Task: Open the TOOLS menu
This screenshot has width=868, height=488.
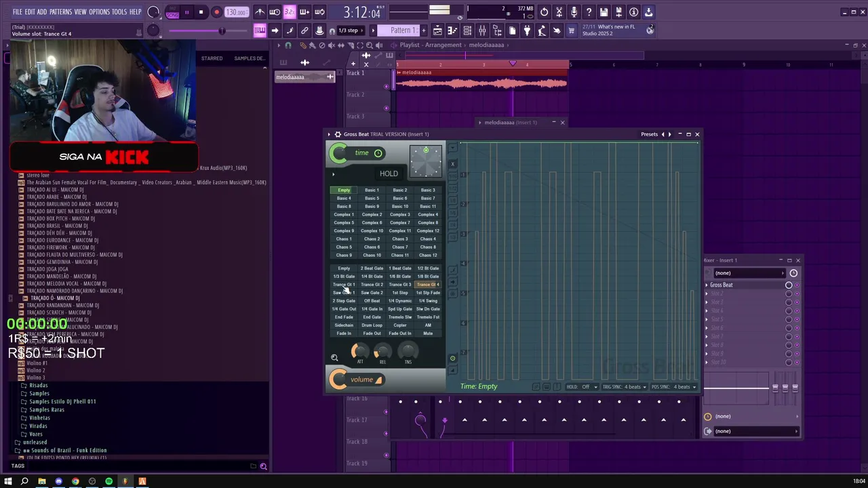Action: click(119, 12)
